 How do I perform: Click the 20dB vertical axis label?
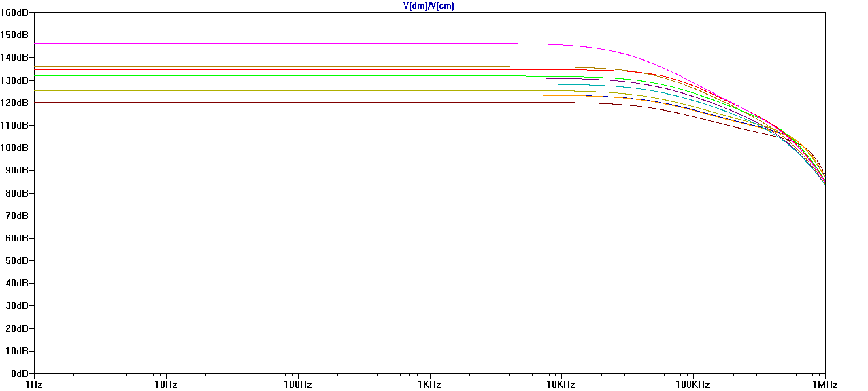pos(17,328)
